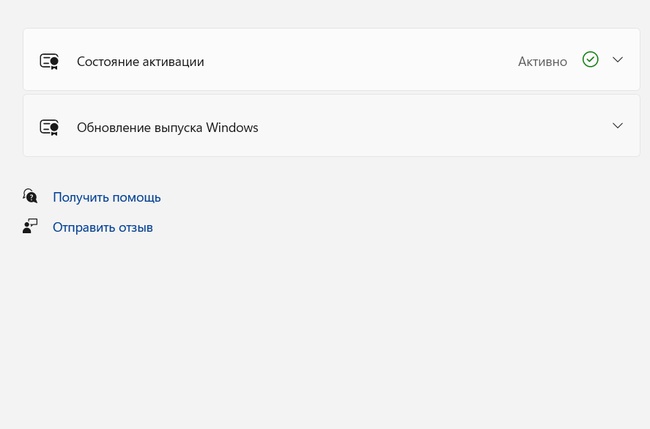Click the certificate icon beside Состояние активации

(x=49, y=61)
